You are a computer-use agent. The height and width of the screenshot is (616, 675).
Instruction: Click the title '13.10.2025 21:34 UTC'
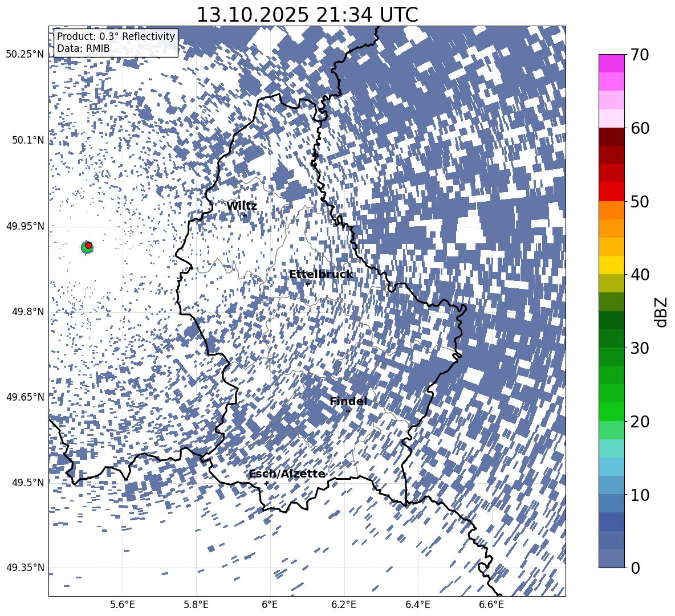click(307, 15)
